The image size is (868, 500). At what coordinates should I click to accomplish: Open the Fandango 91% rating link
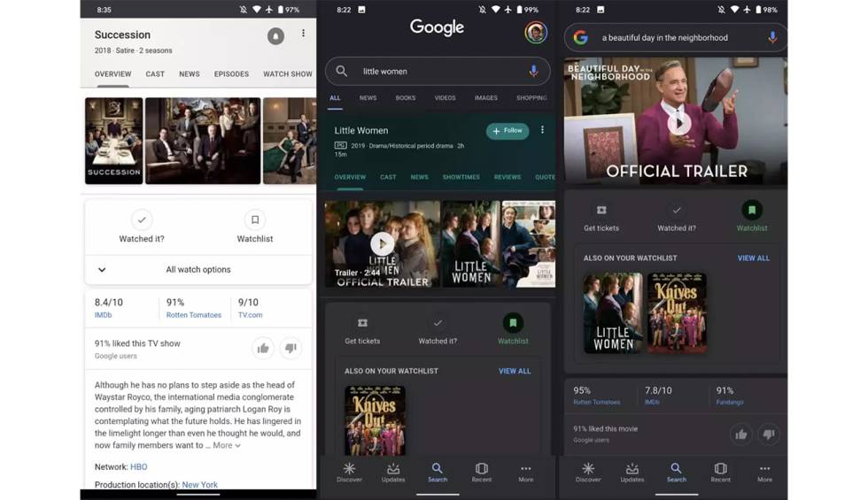[730, 402]
